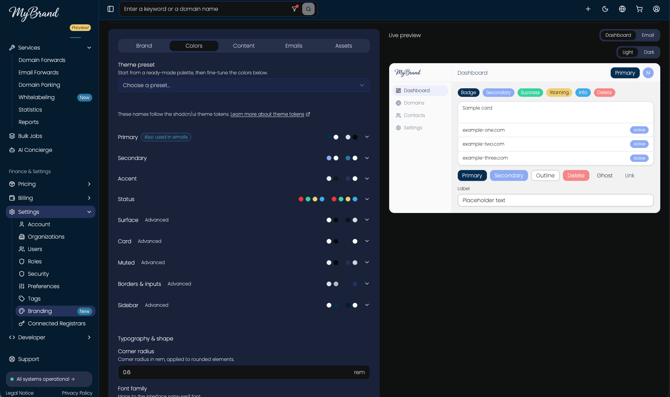Click the MyBrand logo in sidebar
This screenshot has height=397, width=670.
click(x=34, y=13)
